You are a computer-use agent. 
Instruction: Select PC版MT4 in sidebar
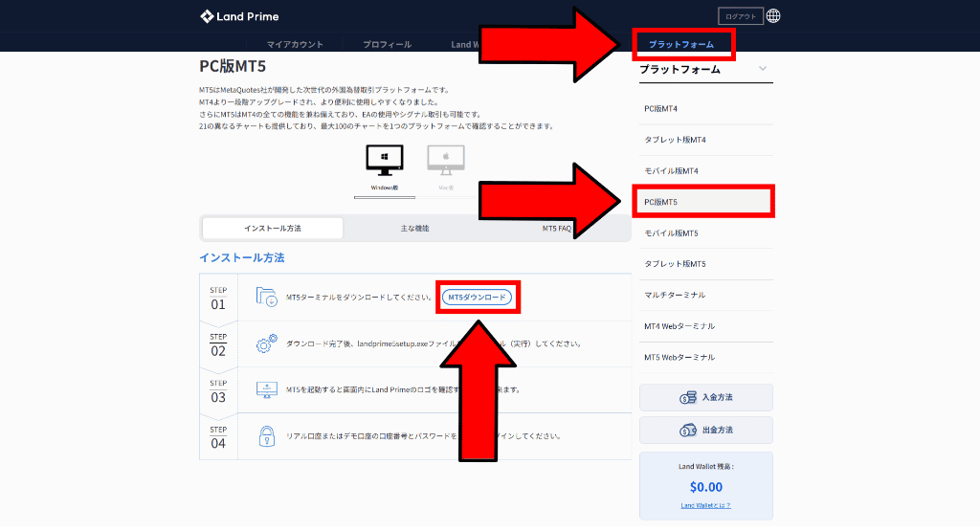tap(706, 109)
